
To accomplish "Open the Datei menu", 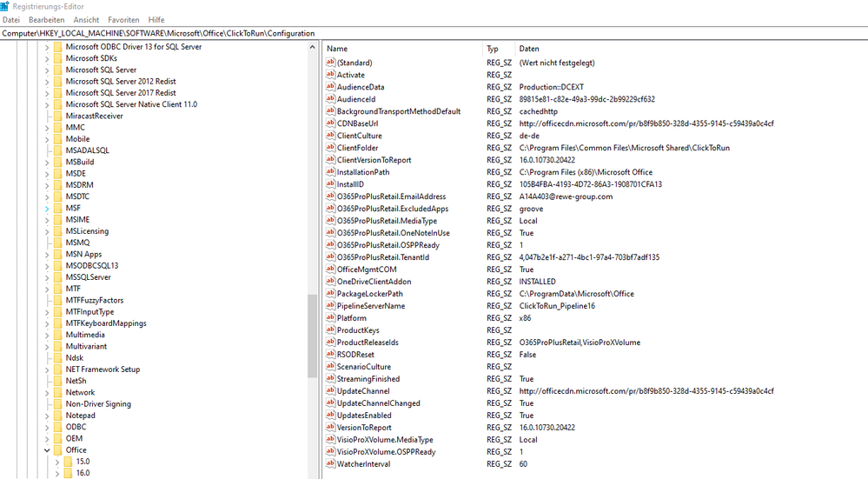I will pyautogui.click(x=11, y=19).
